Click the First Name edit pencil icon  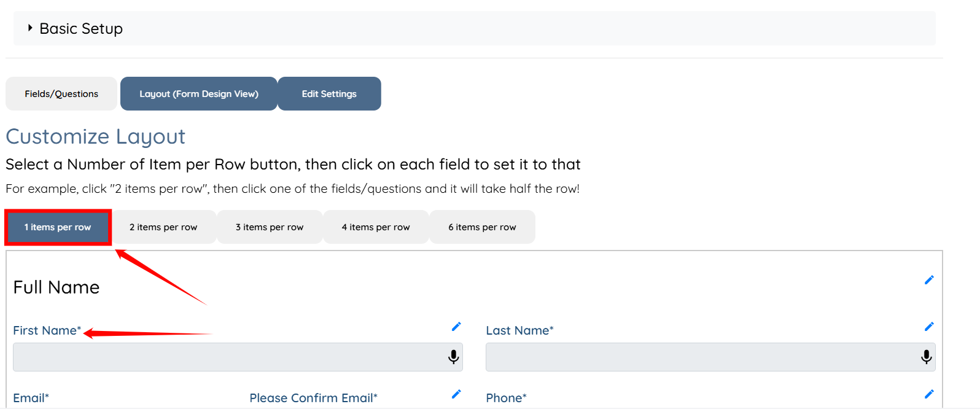pyautogui.click(x=456, y=327)
